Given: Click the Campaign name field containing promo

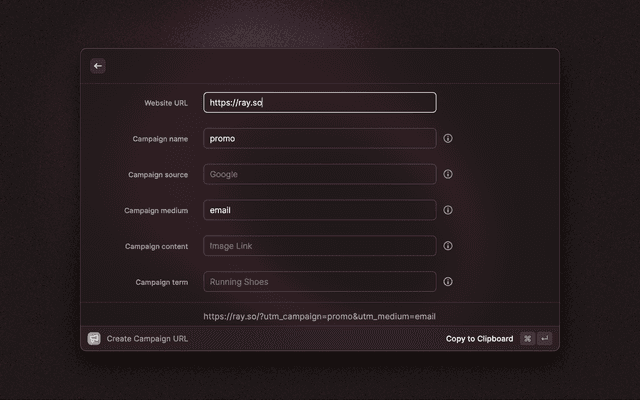Looking at the screenshot, I should (x=319, y=138).
